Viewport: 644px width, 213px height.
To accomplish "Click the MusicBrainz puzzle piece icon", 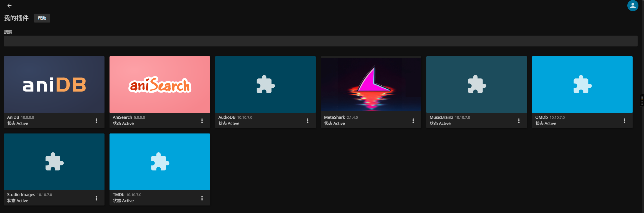I will pos(477,85).
